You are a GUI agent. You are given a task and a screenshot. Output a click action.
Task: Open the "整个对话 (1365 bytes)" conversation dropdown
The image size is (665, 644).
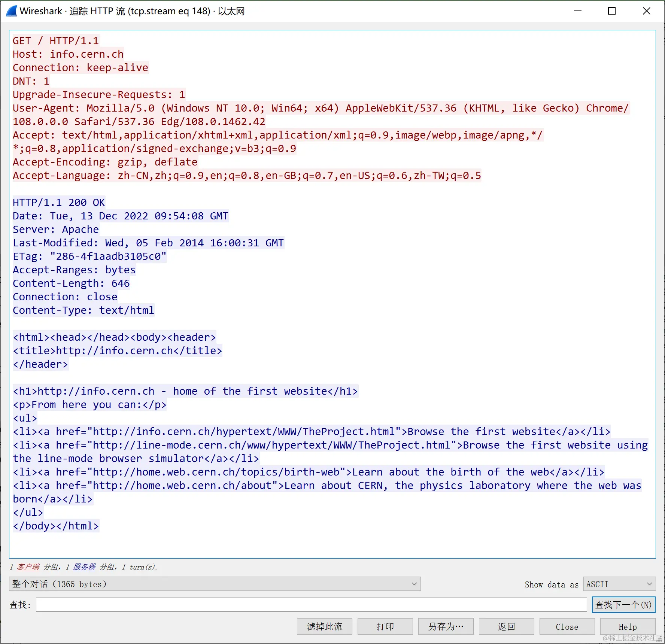point(213,584)
